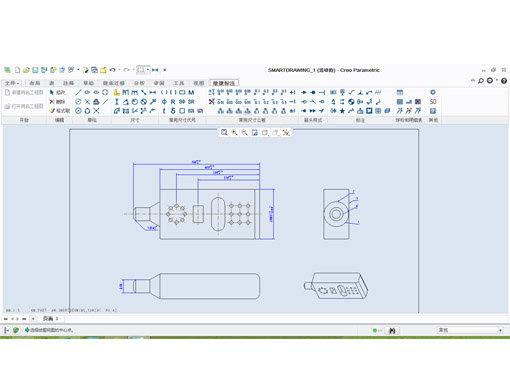The image size is (510, 390).
Task: Click 新建同名工程图 button
Action: pos(24,92)
